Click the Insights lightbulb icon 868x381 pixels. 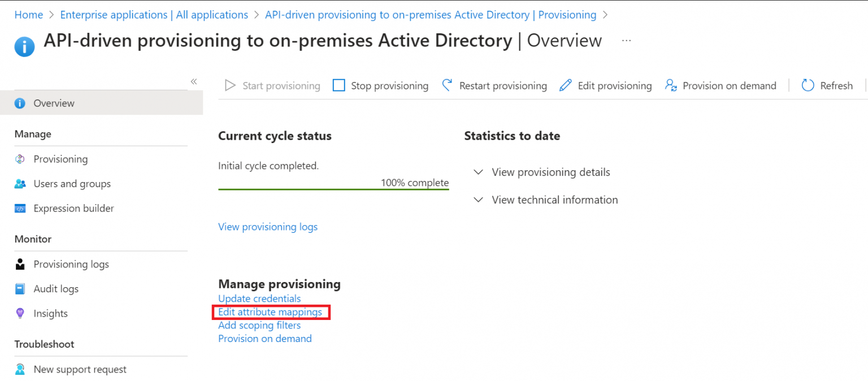point(20,313)
